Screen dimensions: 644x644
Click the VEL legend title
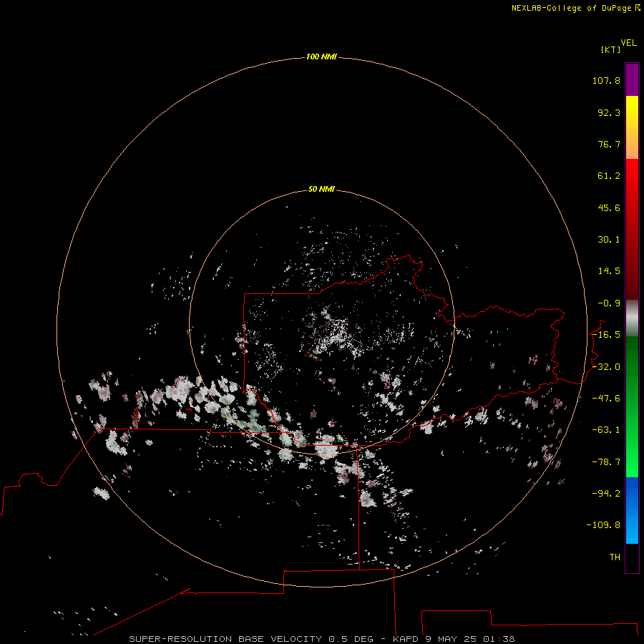[x=629, y=43]
